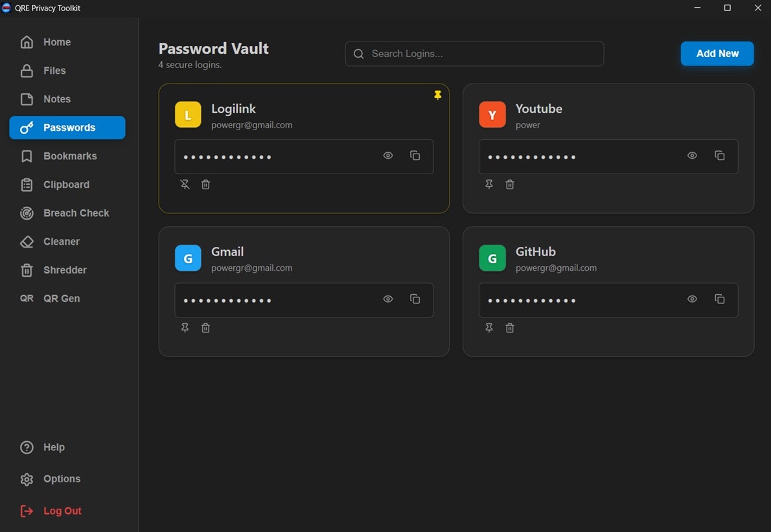Viewport: 771px width, 532px height.
Task: Pin the Youtube login entry
Action: [x=489, y=184]
